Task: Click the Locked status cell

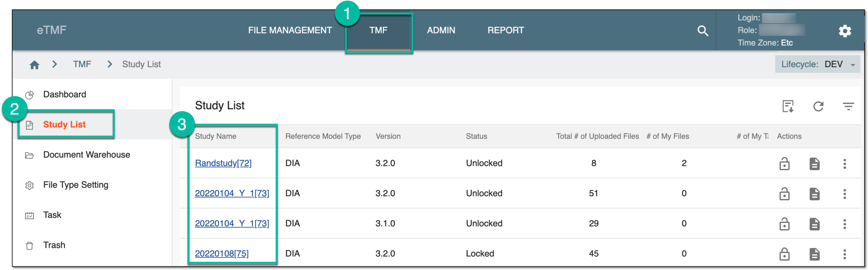Action: click(480, 254)
